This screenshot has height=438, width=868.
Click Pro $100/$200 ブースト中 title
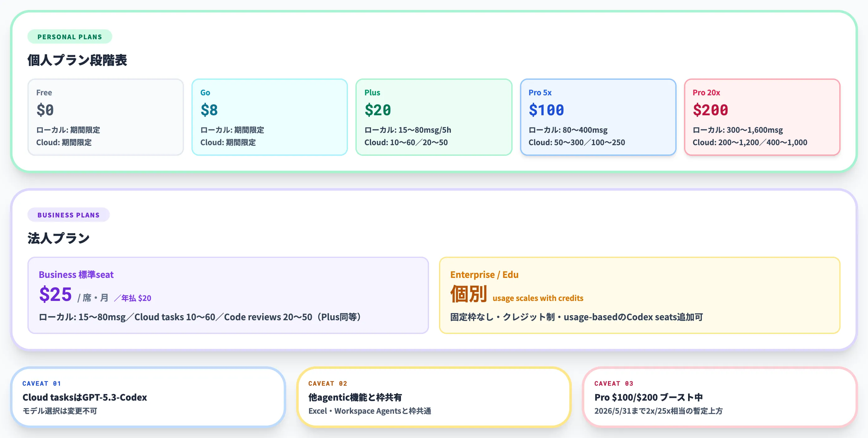click(649, 397)
